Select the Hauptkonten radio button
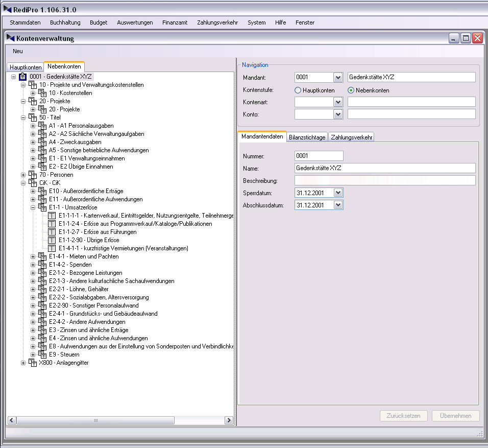The width and height of the screenshot is (488, 448). click(x=298, y=90)
